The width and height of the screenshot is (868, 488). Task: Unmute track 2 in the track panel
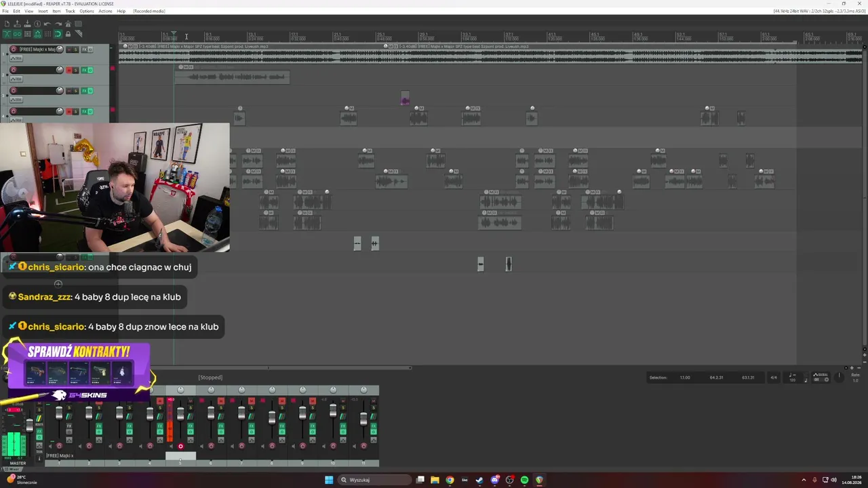(x=68, y=70)
